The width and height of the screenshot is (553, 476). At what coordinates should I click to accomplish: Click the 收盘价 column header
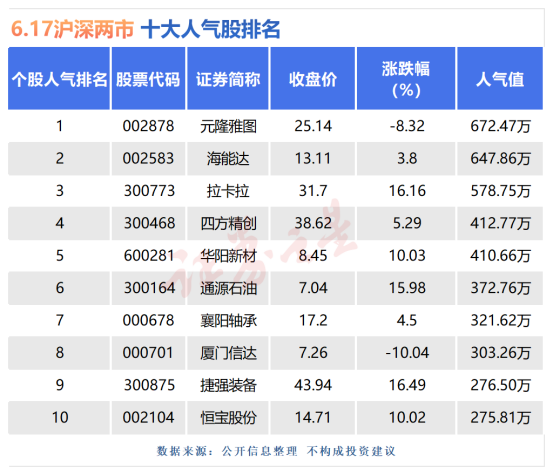313,79
